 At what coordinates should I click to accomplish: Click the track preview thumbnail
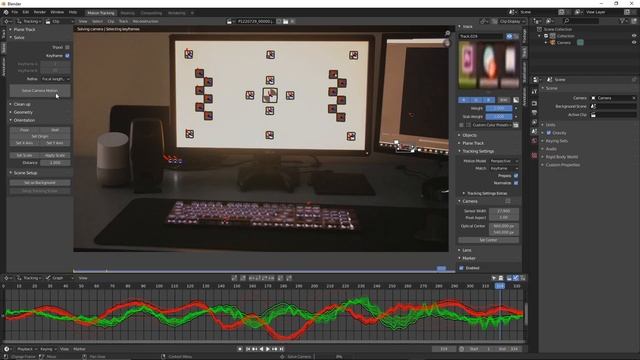pos(489,65)
